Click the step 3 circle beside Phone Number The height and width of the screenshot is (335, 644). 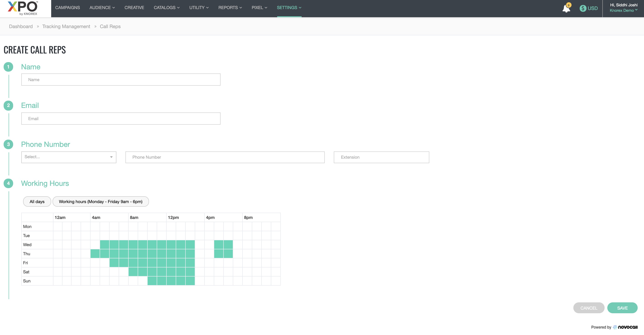(x=8, y=144)
